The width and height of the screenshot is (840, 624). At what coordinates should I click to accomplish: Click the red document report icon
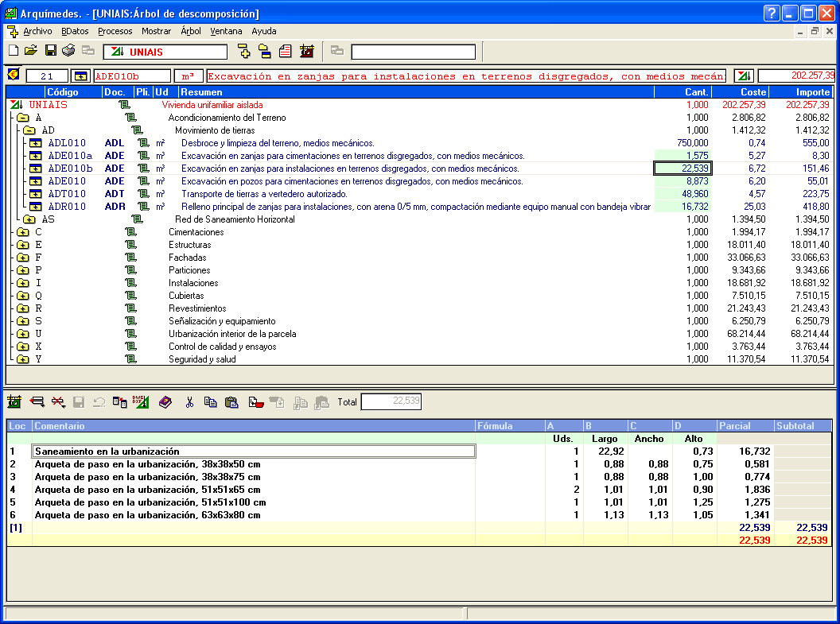(x=286, y=51)
